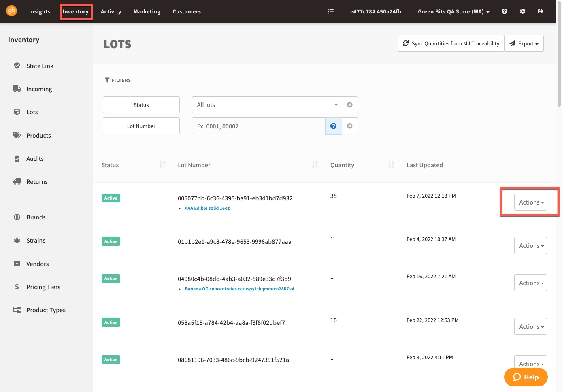Click the sign out icon
562x392 pixels.
(x=541, y=11)
